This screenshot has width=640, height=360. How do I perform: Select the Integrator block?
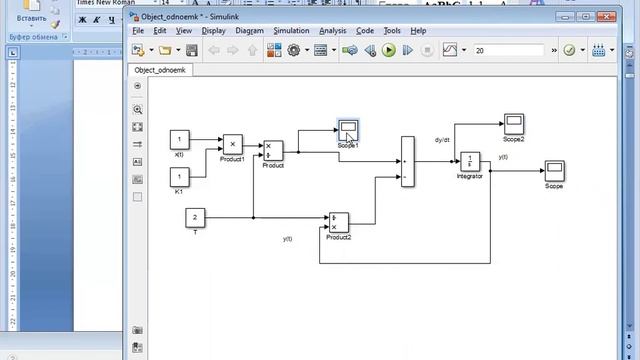470,162
